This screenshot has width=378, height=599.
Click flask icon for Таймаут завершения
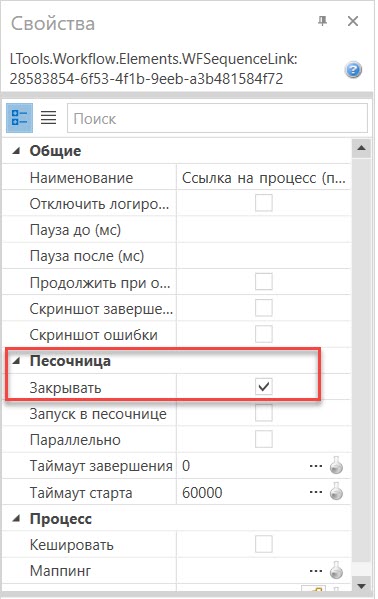coord(336,466)
